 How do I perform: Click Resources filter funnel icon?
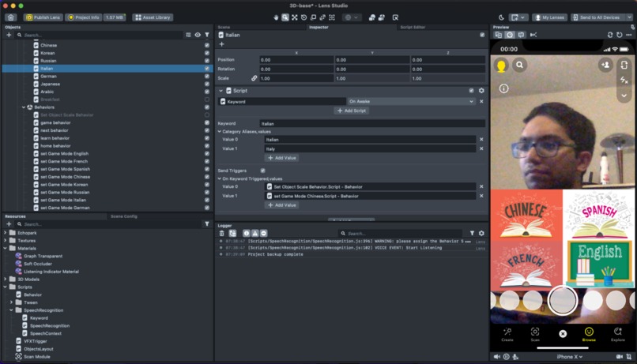(207, 224)
